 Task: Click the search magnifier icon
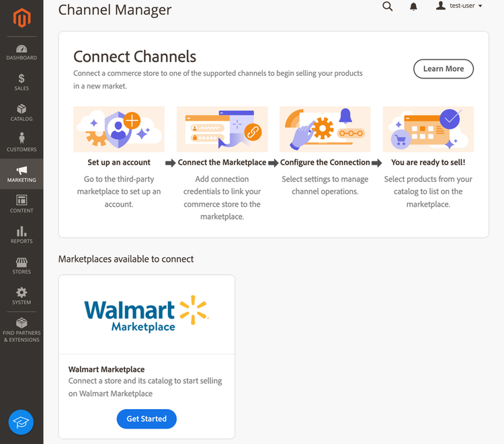point(387,7)
